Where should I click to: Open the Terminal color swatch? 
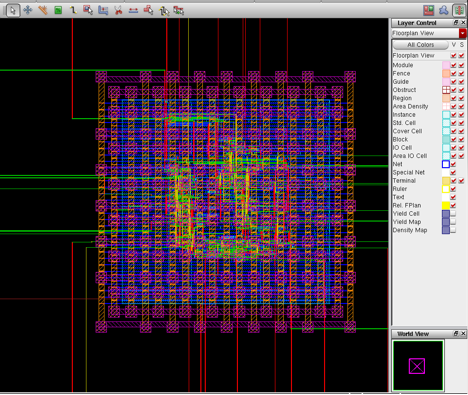446,181
